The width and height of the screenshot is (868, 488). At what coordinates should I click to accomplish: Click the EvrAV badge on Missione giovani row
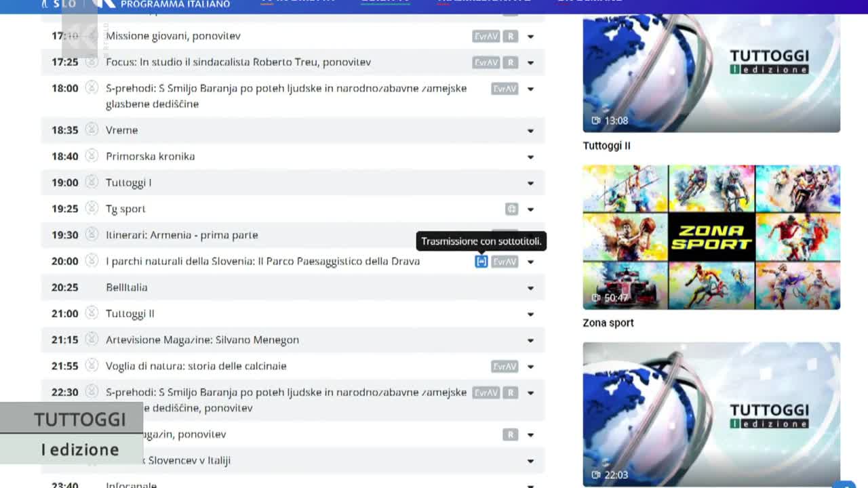(486, 36)
